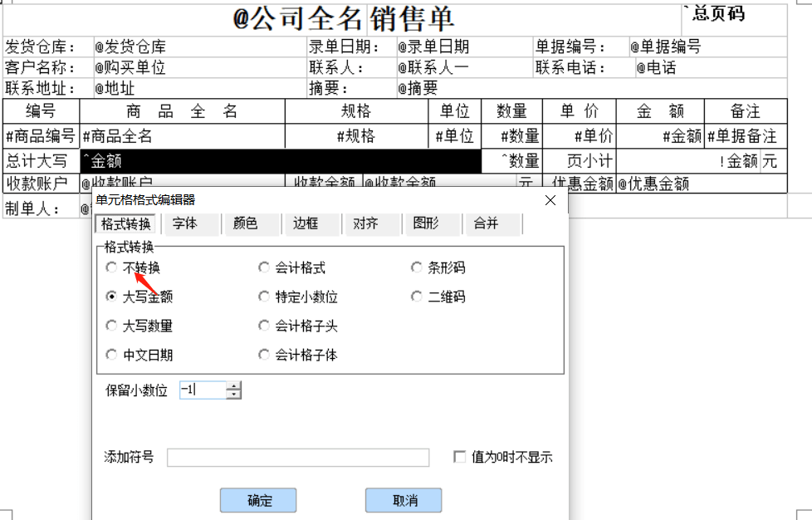Click the 联系电话： label cell
The width and height of the screenshot is (812, 520).
[x=585, y=68]
